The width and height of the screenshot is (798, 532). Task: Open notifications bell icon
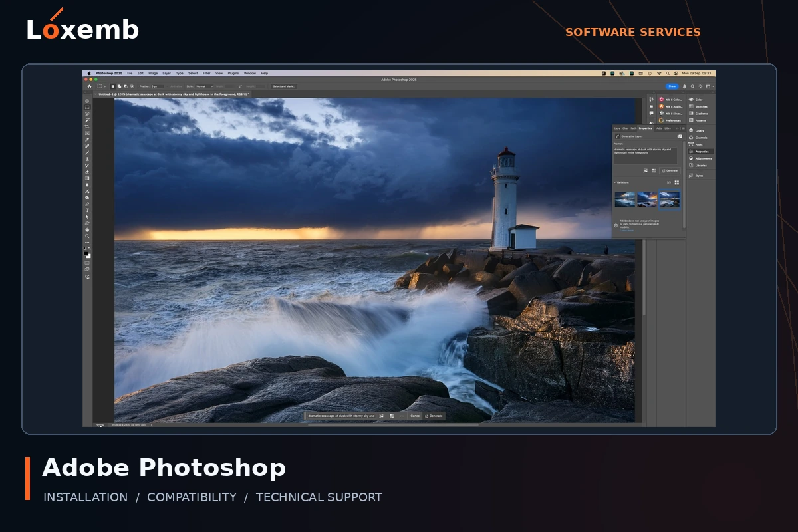point(684,86)
